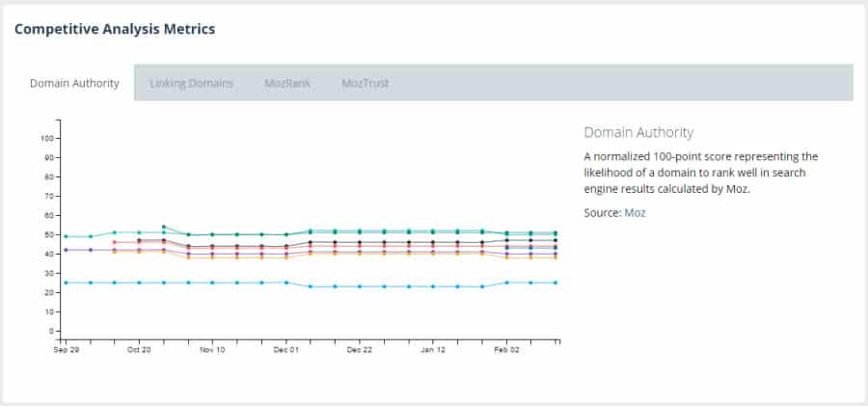This screenshot has height=406, width=868.
Task: Click the Jan 12 axis label
Action: tap(433, 350)
